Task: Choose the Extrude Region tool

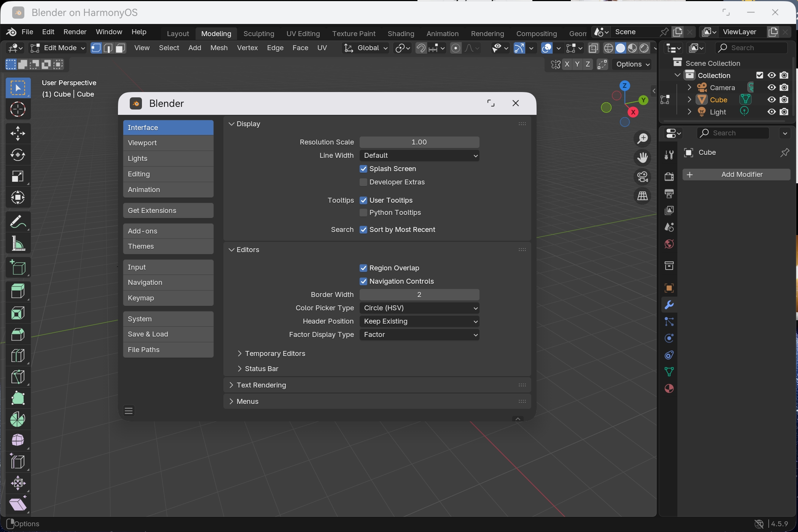Action: pos(18,291)
